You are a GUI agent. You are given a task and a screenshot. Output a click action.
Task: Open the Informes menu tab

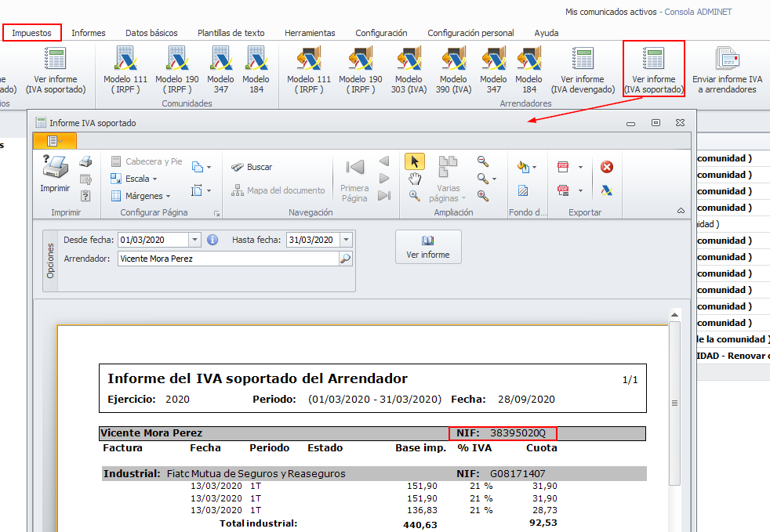(89, 33)
